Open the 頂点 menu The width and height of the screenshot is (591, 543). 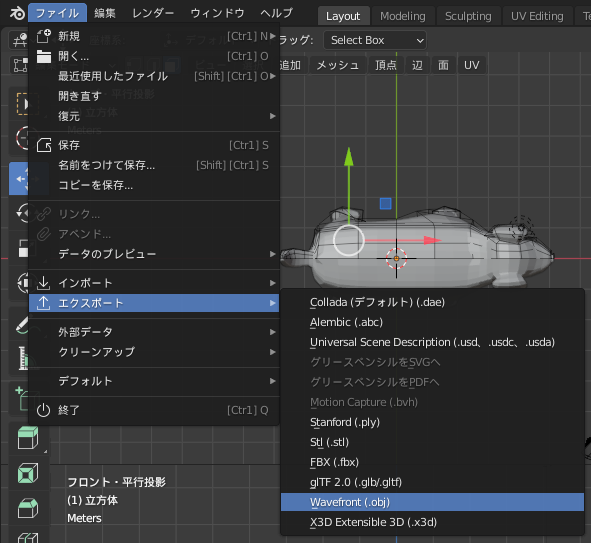pos(386,65)
